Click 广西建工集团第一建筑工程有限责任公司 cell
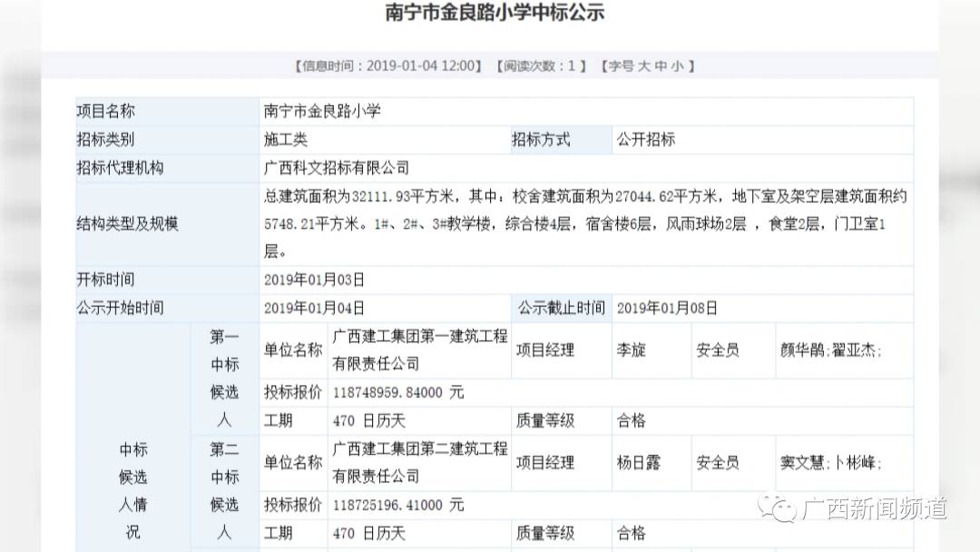The width and height of the screenshot is (980, 552). coord(419,350)
